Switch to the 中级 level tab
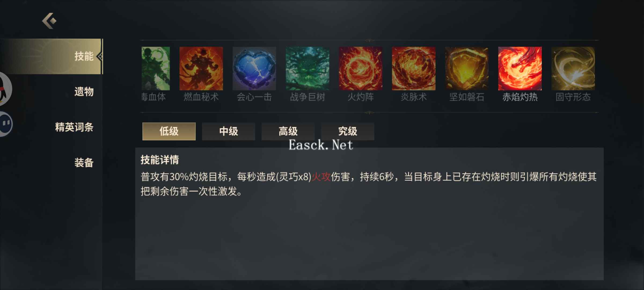The width and height of the screenshot is (644, 290). point(228,131)
